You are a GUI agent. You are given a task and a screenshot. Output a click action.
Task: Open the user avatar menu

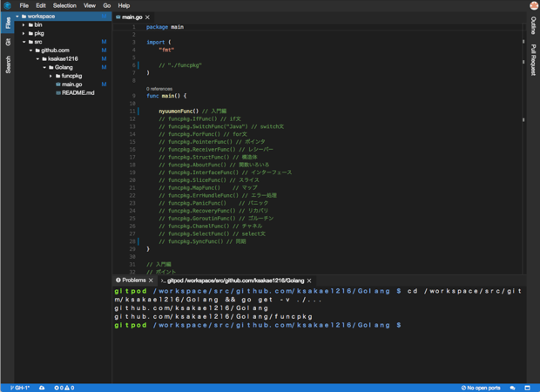click(534, 5)
